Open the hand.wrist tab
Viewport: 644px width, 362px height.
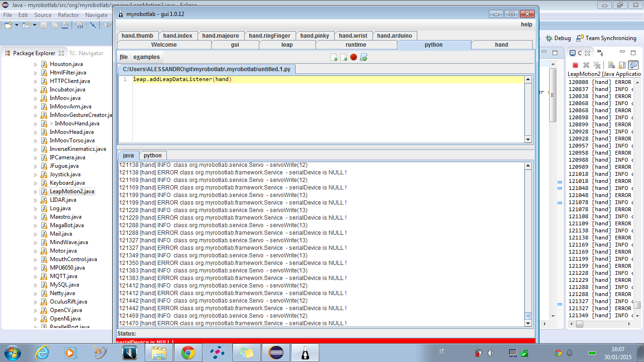tap(353, 36)
